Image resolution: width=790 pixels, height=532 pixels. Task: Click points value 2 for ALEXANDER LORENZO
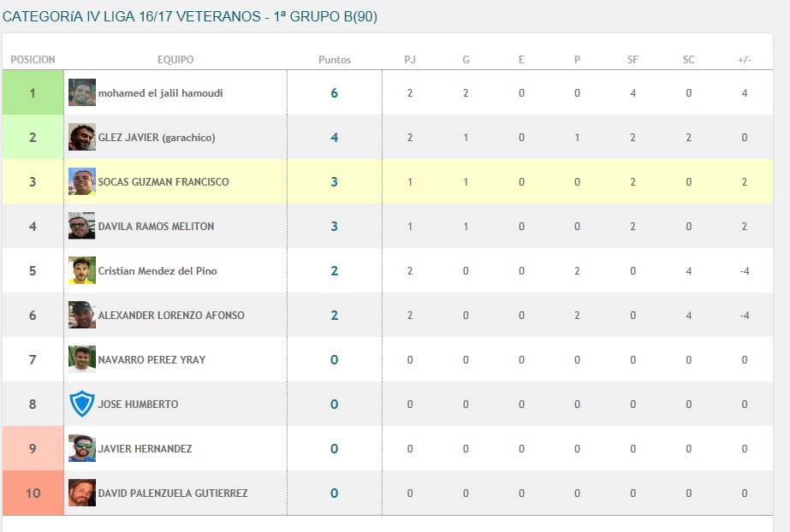(x=335, y=315)
